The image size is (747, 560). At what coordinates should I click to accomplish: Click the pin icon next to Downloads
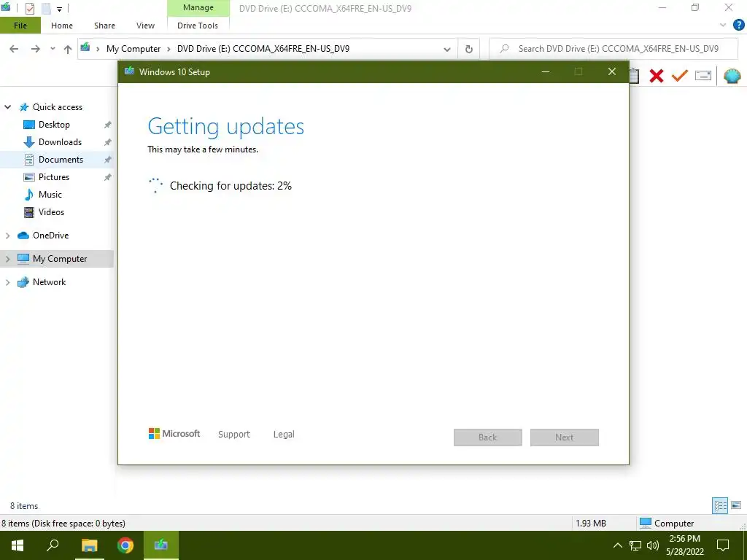click(x=108, y=142)
